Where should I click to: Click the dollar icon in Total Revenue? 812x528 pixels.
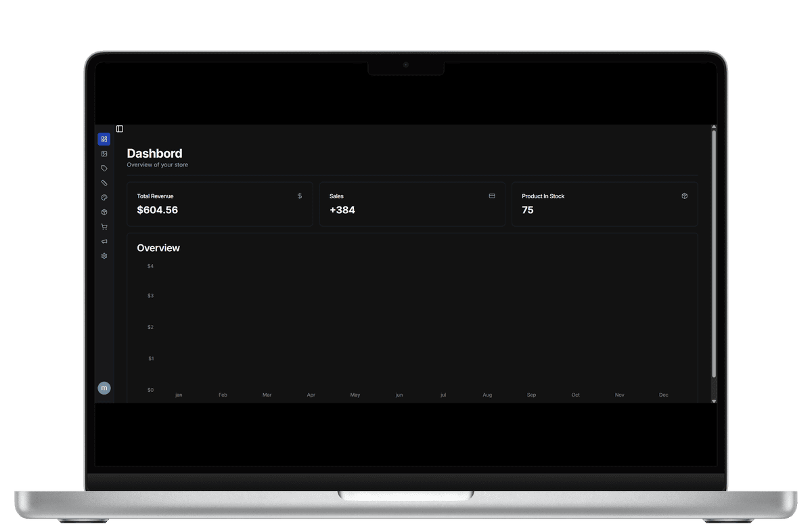tap(300, 196)
